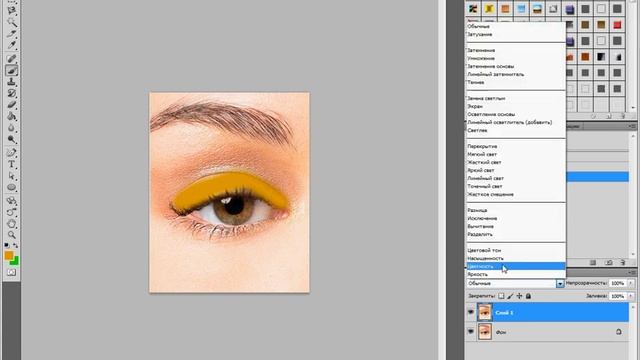Select the History Brush tool

(x=11, y=93)
